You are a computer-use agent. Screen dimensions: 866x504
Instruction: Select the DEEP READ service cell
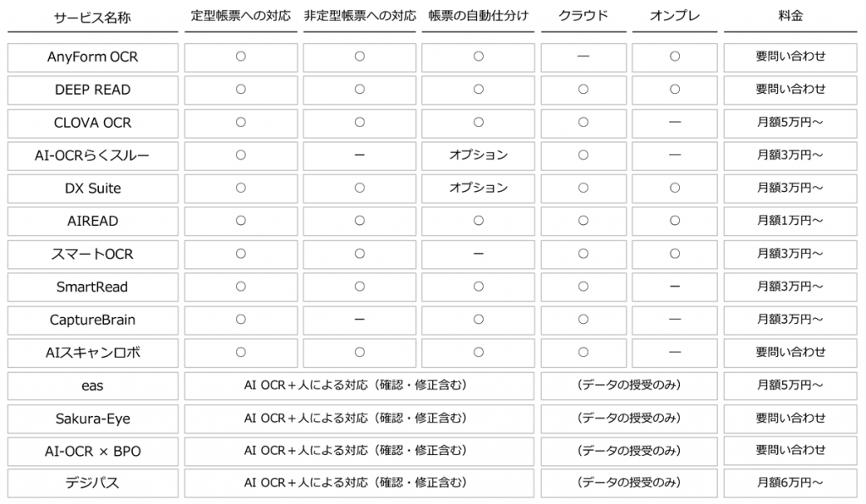pyautogui.click(x=93, y=90)
